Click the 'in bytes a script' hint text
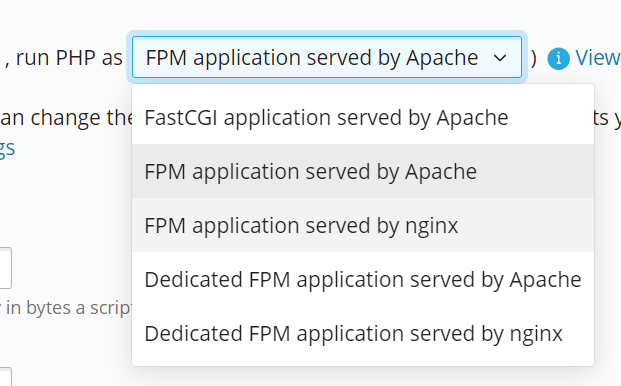This screenshot has width=621, height=386. [x=67, y=308]
